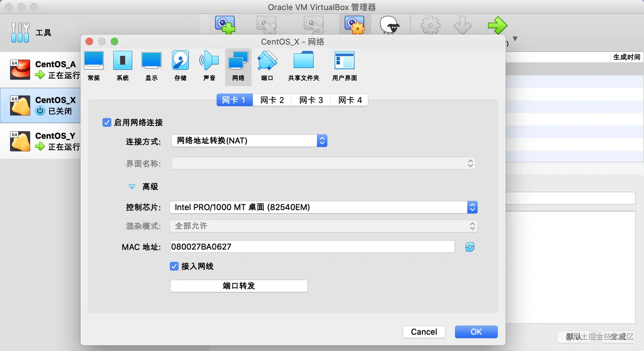Open the 混杂模式 全部允许 dropdown
Viewport: 644px width, 351px height.
click(323, 226)
